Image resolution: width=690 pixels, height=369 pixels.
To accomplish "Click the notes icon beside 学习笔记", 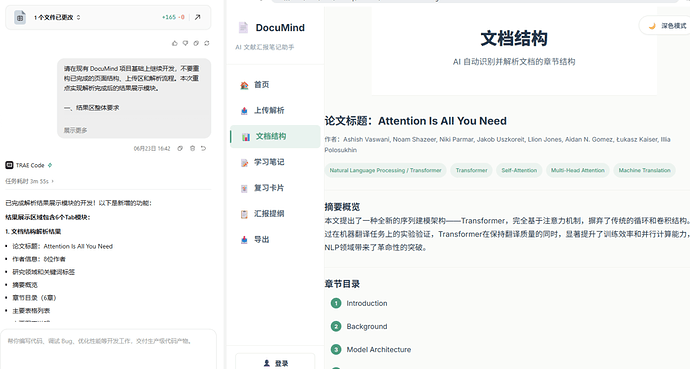I will 244,163.
